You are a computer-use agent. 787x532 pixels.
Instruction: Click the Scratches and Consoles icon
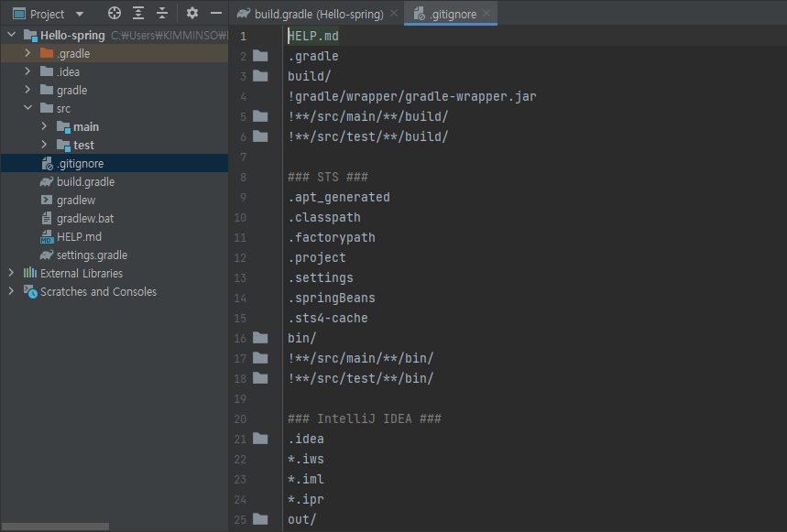pos(30,291)
